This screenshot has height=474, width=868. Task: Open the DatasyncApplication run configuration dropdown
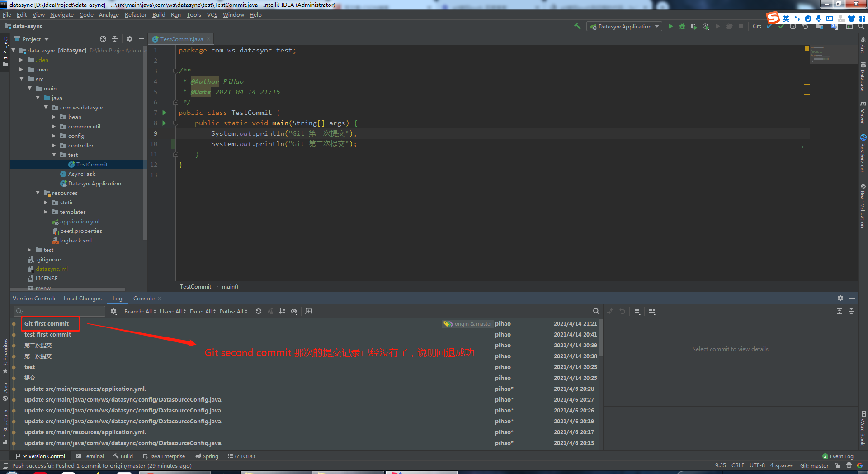click(624, 26)
